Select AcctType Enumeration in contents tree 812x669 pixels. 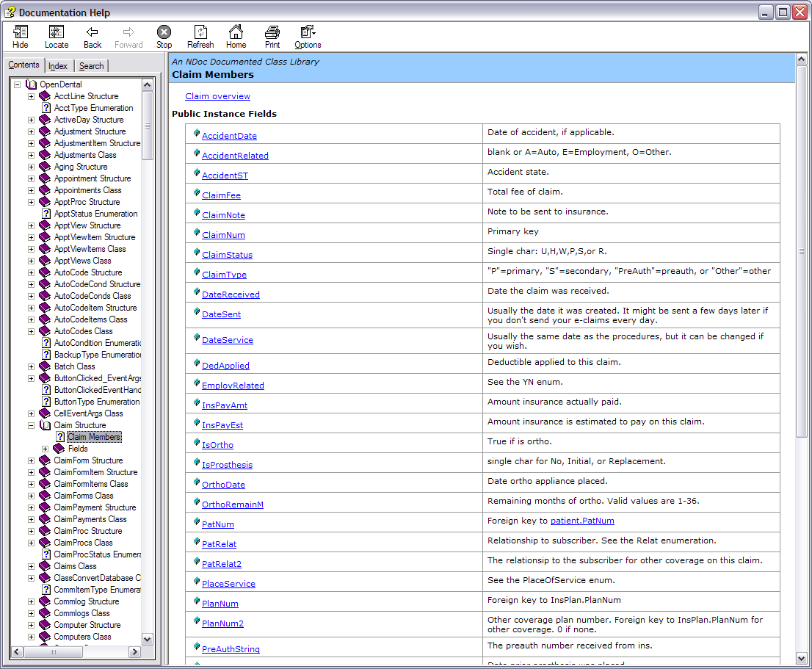click(x=93, y=108)
